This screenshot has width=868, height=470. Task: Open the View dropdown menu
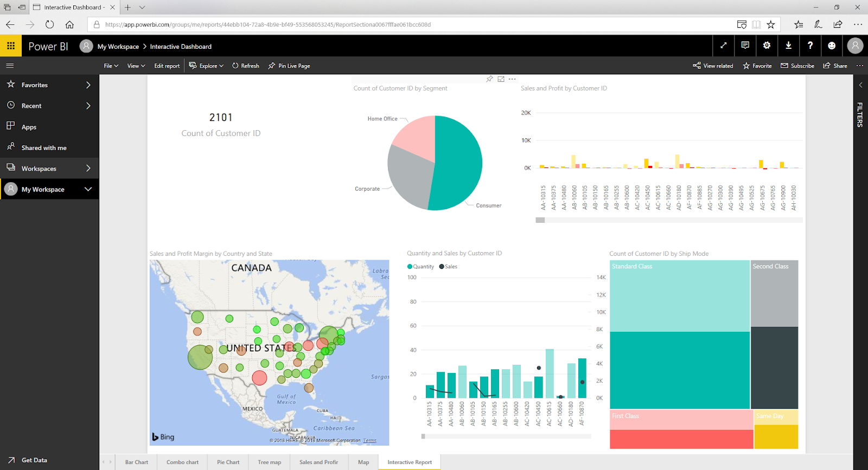tap(136, 66)
